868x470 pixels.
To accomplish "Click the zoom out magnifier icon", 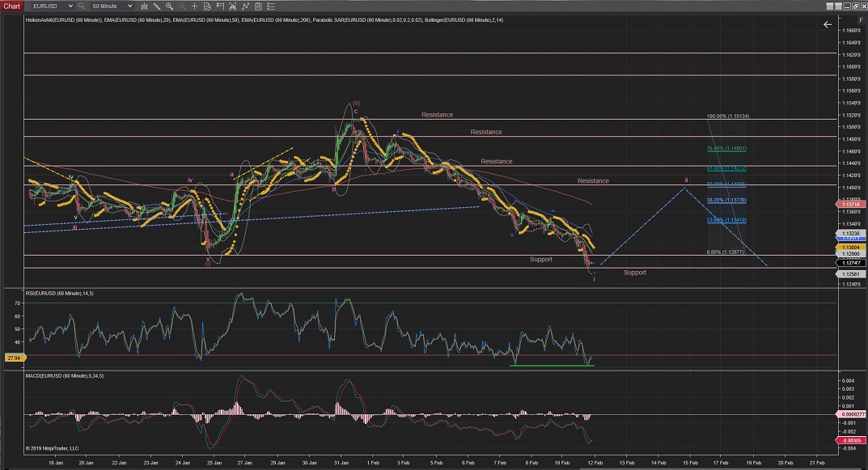I will pyautogui.click(x=182, y=6).
